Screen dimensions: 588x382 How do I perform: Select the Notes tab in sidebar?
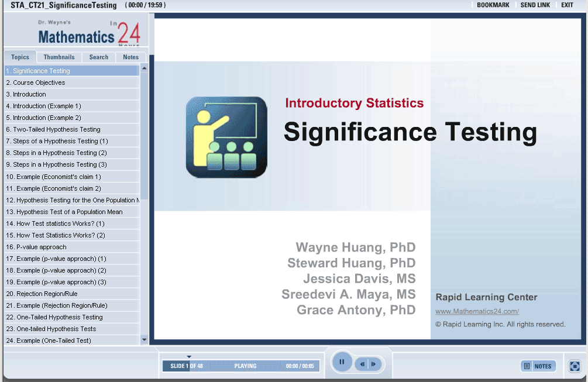pos(131,57)
